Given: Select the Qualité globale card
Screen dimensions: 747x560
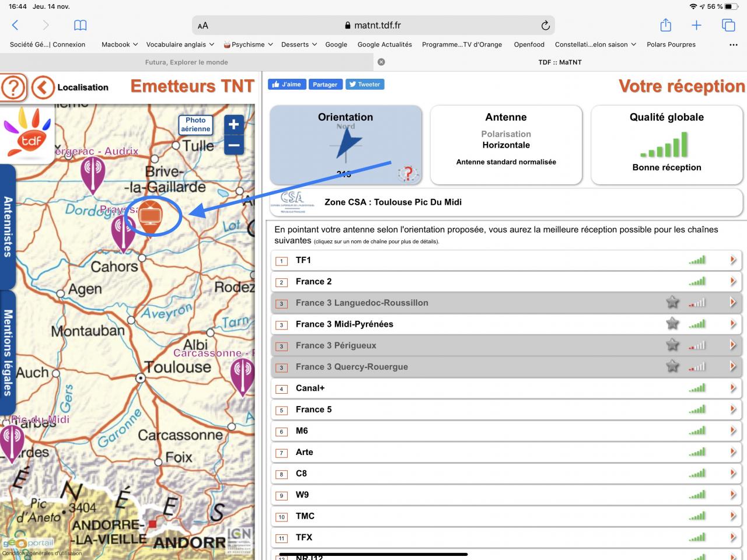Looking at the screenshot, I should (666, 145).
